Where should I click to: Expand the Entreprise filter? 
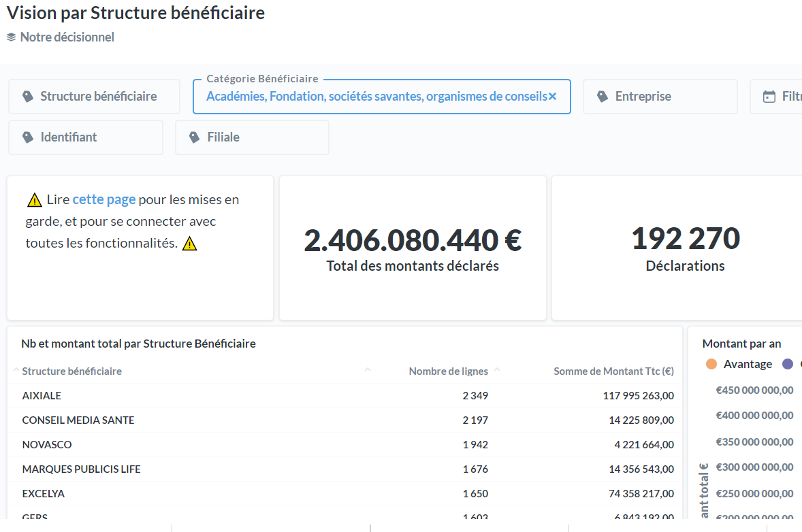(659, 97)
